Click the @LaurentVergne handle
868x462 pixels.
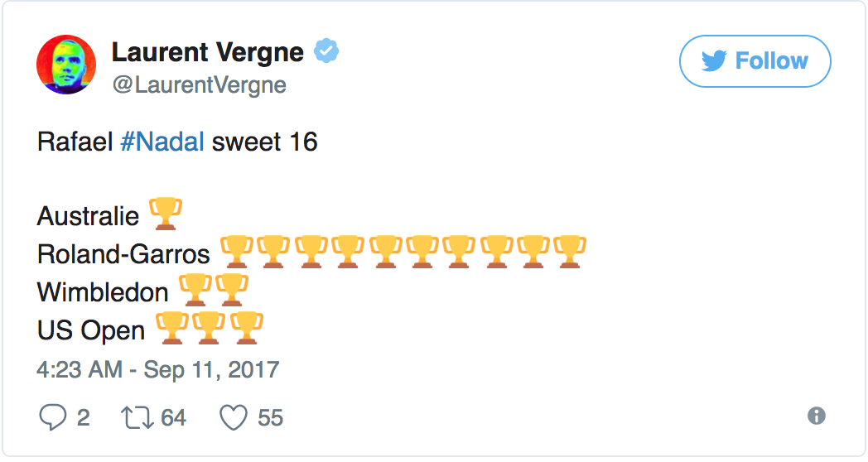[x=199, y=85]
